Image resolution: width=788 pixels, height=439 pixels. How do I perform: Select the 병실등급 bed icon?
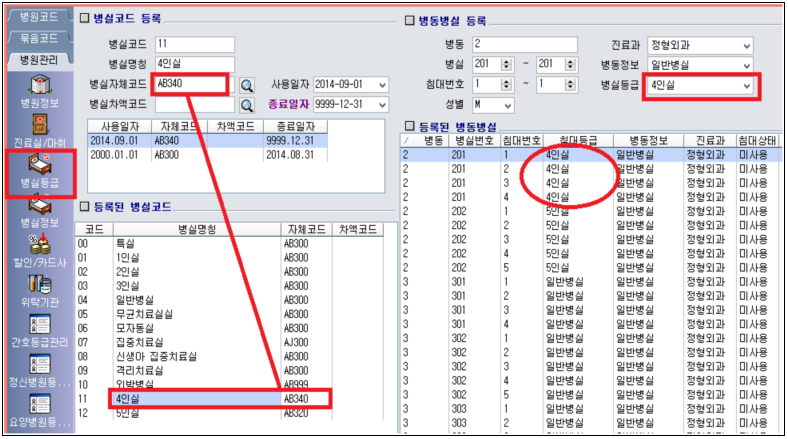(x=35, y=164)
